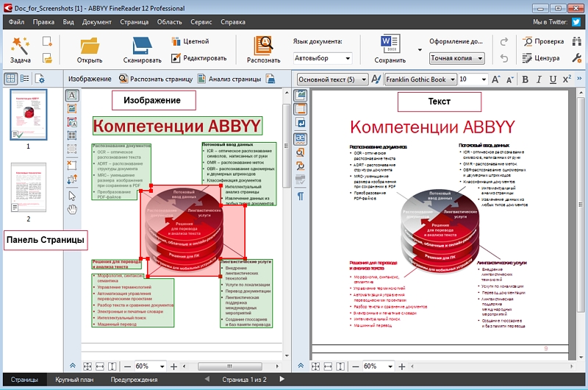
Task: Click the Сканировать scanner icon
Action: (142, 46)
